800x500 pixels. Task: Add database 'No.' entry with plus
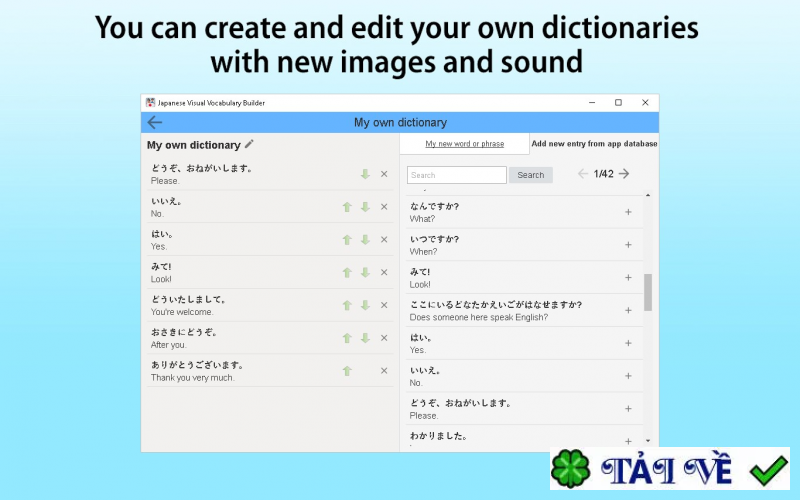pyautogui.click(x=628, y=376)
